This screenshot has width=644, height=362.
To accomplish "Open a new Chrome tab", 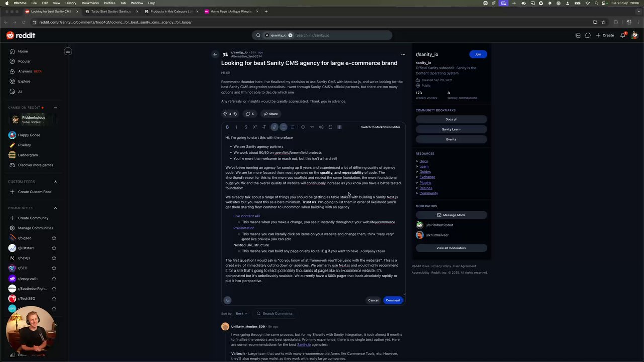I will pyautogui.click(x=266, y=11).
